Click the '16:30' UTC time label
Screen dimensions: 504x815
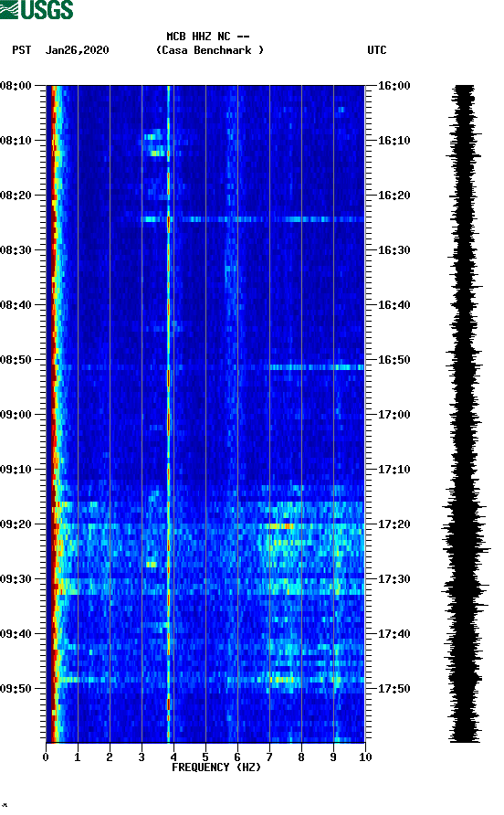(394, 250)
